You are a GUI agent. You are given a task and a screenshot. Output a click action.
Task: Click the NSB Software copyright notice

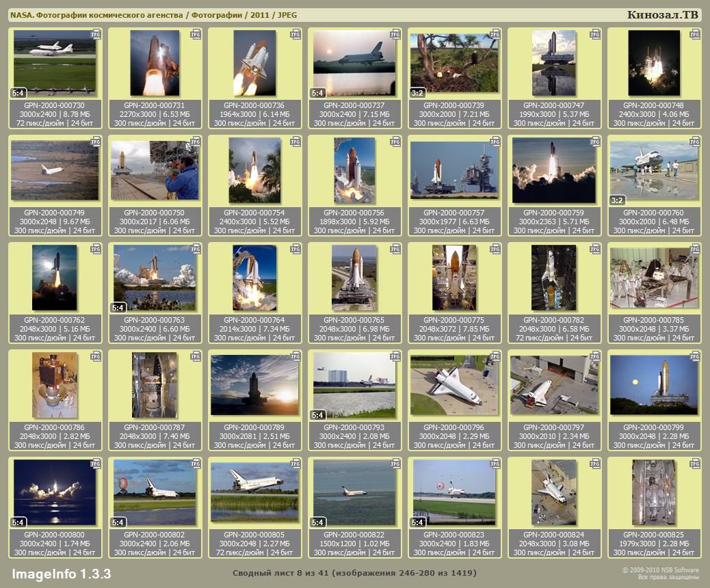click(x=660, y=573)
